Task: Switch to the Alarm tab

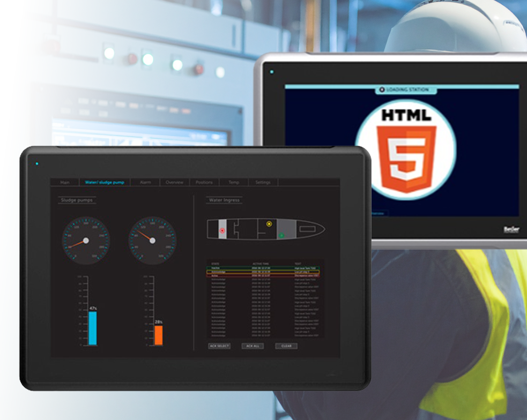Action: pyautogui.click(x=145, y=182)
